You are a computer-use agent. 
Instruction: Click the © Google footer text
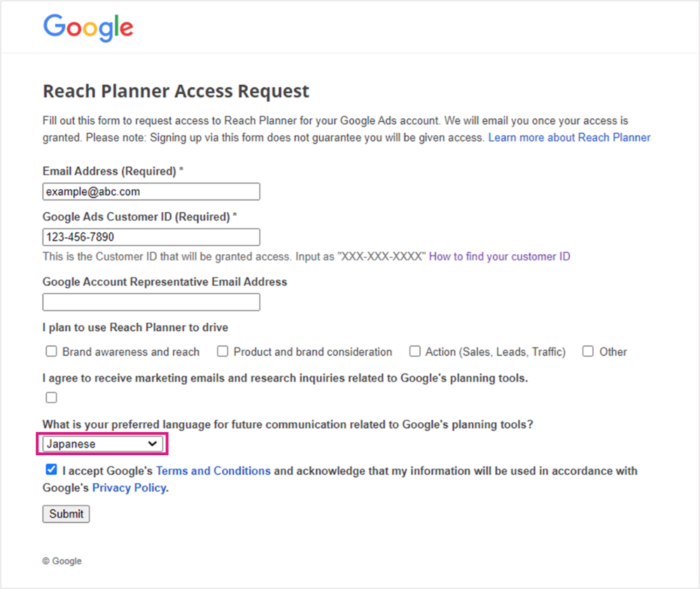62,561
